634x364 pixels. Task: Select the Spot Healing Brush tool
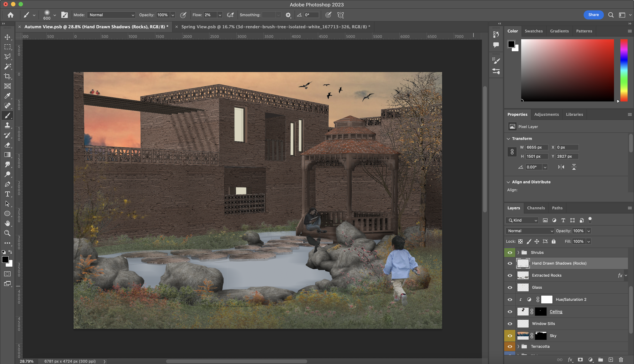click(7, 105)
